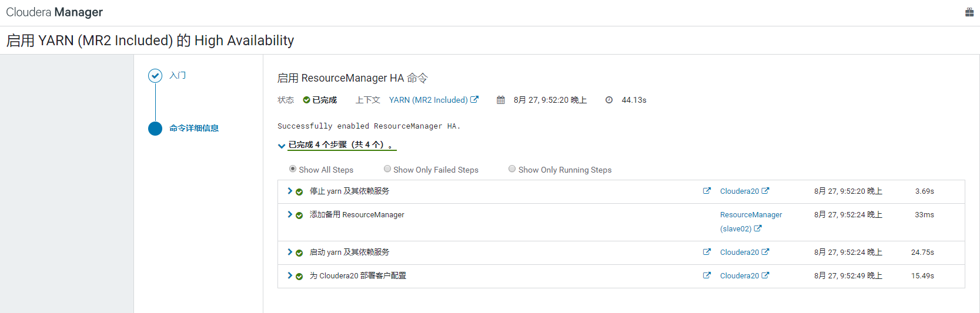Open external link icon in 停止 yarn row

[x=707, y=191]
